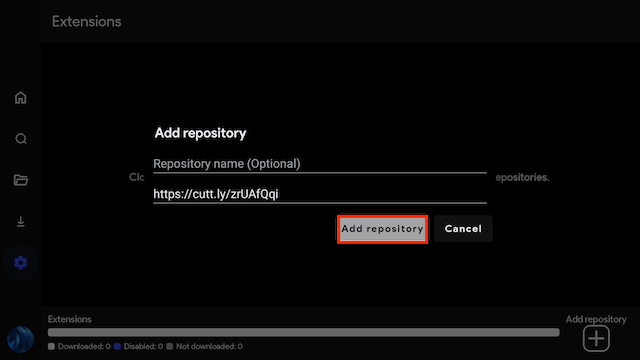The width and height of the screenshot is (640, 360).
Task: Confirm with the Add repository dialog button
Action: 382,229
